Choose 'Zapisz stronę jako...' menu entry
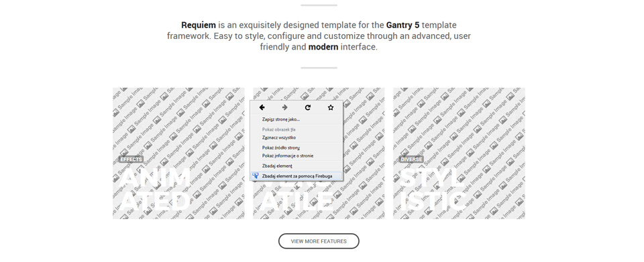Image resolution: width=644 pixels, height=262 pixels. click(x=296, y=119)
